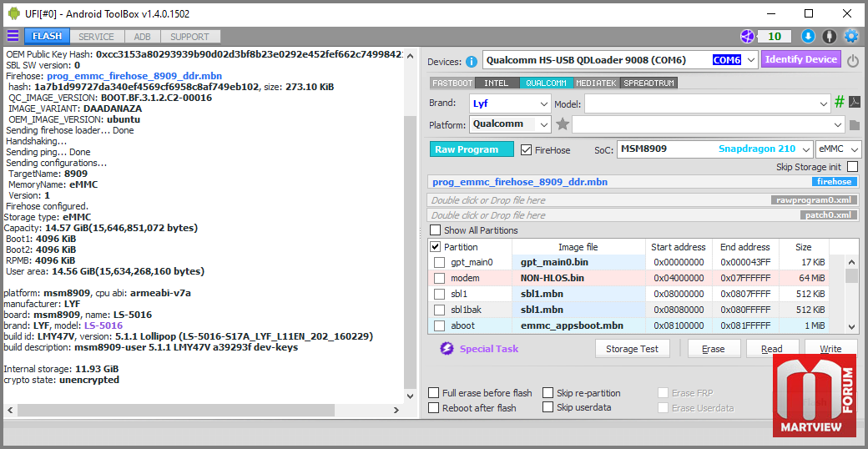868x449 pixels.
Task: Click the blue download update icon
Action: [808, 37]
